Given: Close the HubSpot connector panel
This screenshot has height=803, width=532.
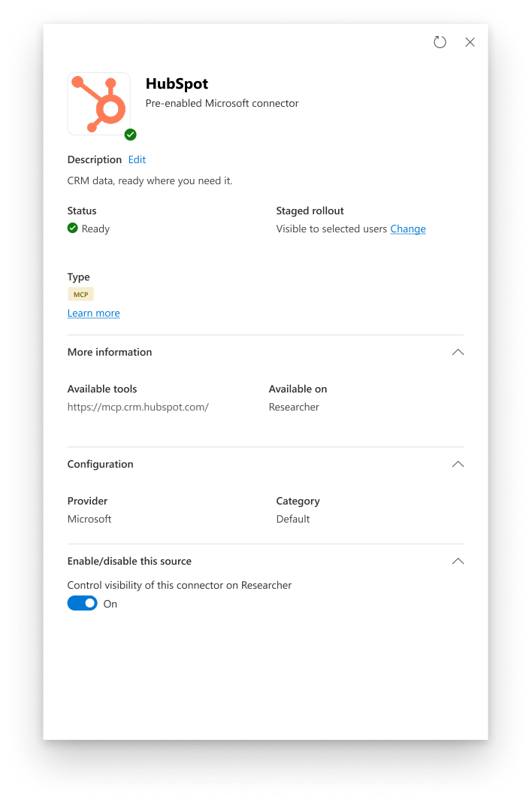Looking at the screenshot, I should [470, 42].
